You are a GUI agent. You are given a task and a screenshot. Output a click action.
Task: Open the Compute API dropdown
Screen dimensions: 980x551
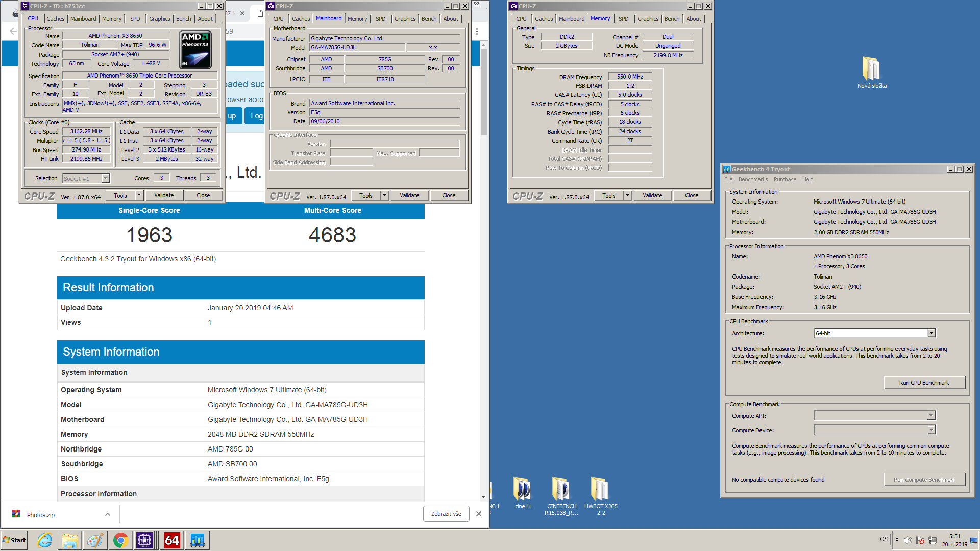pos(931,416)
